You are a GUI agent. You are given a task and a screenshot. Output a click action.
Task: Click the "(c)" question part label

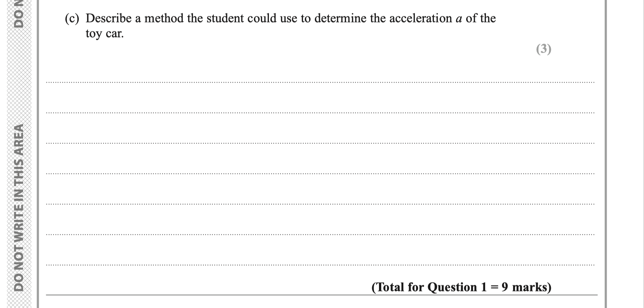click(x=72, y=18)
